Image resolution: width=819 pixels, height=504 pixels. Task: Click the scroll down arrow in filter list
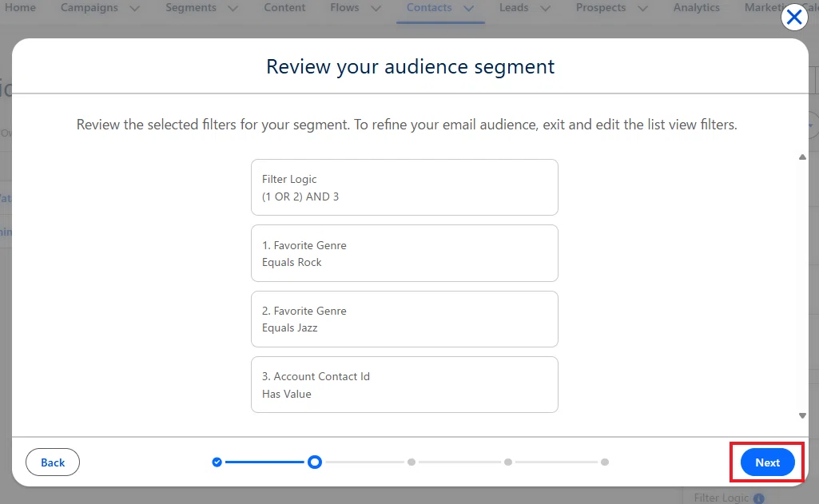tap(802, 415)
